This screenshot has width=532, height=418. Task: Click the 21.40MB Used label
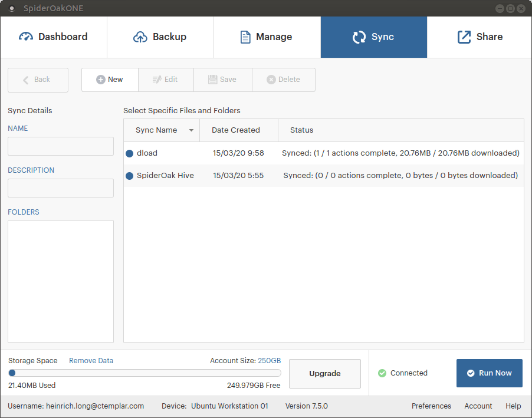pos(32,386)
